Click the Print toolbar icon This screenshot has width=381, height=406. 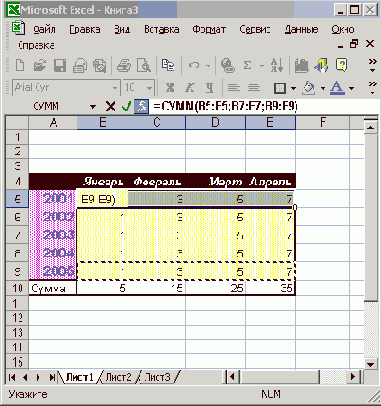[x=123, y=65]
